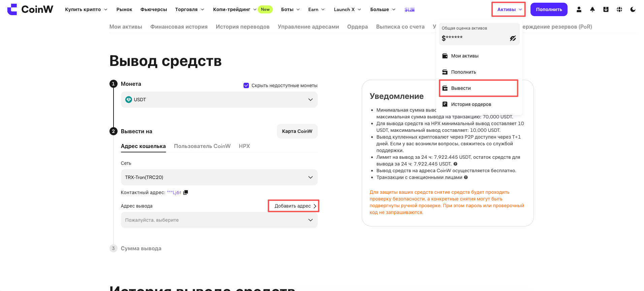This screenshot has height=291, width=644.
Task: Open the notifications bell
Action: coord(592,9)
